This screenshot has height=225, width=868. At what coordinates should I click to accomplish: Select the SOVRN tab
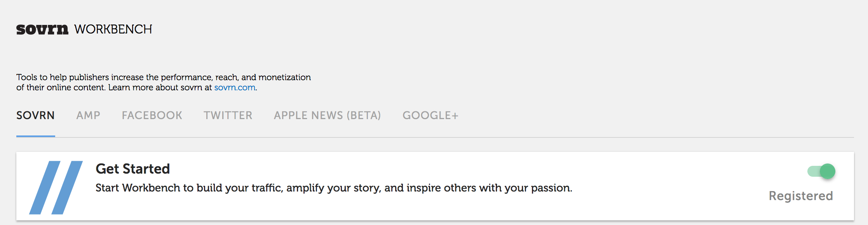(x=35, y=115)
